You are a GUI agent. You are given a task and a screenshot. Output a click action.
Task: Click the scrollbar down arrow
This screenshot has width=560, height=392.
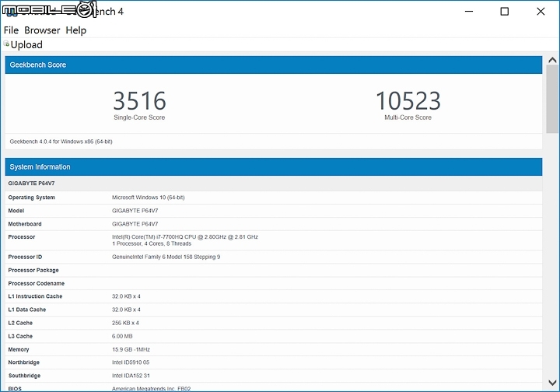pos(552,383)
